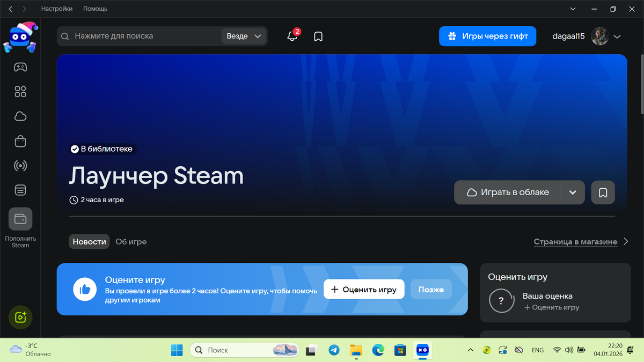Switch to the Об игре tab
This screenshot has width=644, height=362.
point(131,242)
